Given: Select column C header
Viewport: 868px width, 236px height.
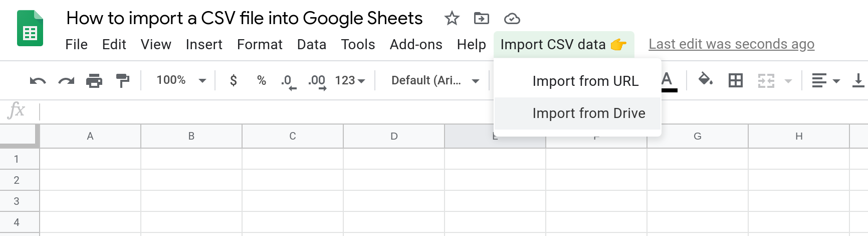Looking at the screenshot, I should [x=293, y=136].
